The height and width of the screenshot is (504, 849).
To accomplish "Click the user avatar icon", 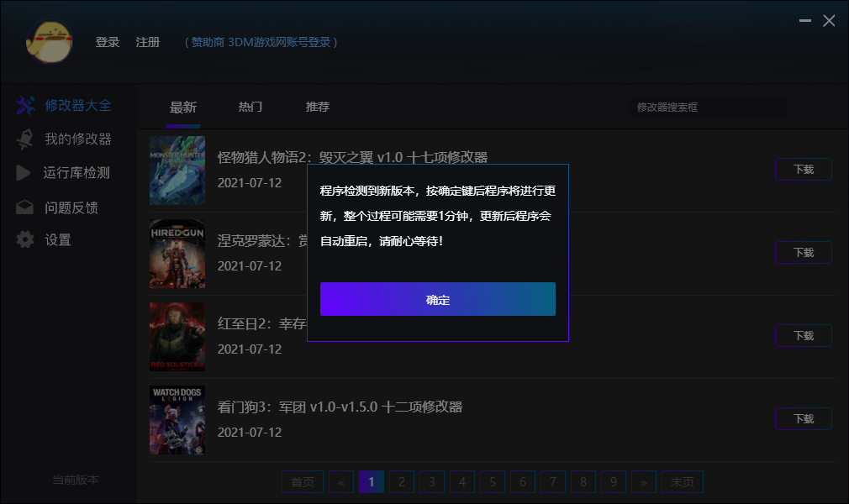I will [x=50, y=42].
